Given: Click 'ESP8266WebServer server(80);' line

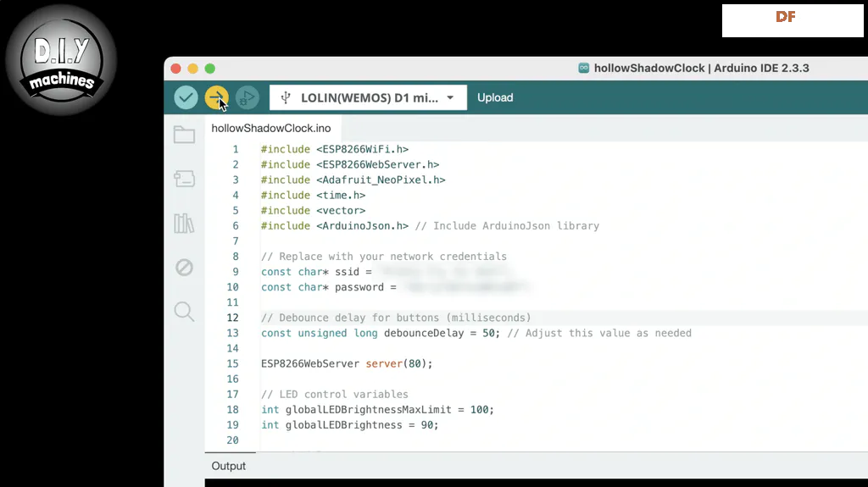Looking at the screenshot, I should [347, 363].
